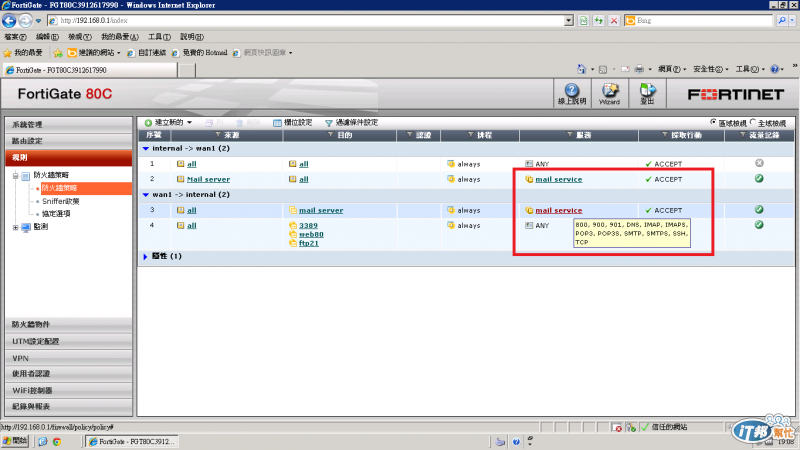Viewport: 800px width, 450px height.
Task: Open the create new dropdown arrow
Action: (x=189, y=122)
